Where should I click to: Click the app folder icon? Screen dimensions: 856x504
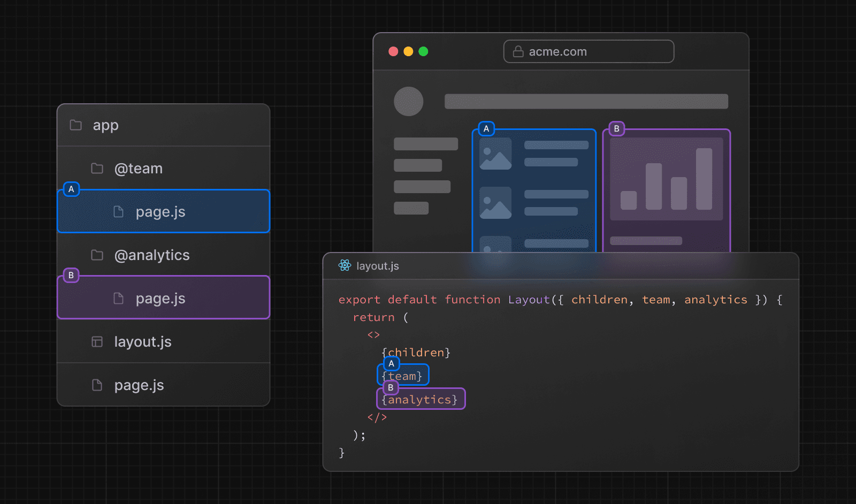[76, 125]
